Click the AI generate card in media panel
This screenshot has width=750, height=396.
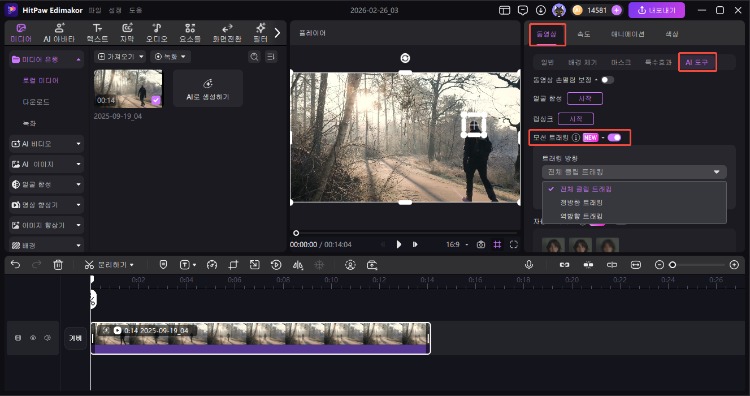point(208,88)
